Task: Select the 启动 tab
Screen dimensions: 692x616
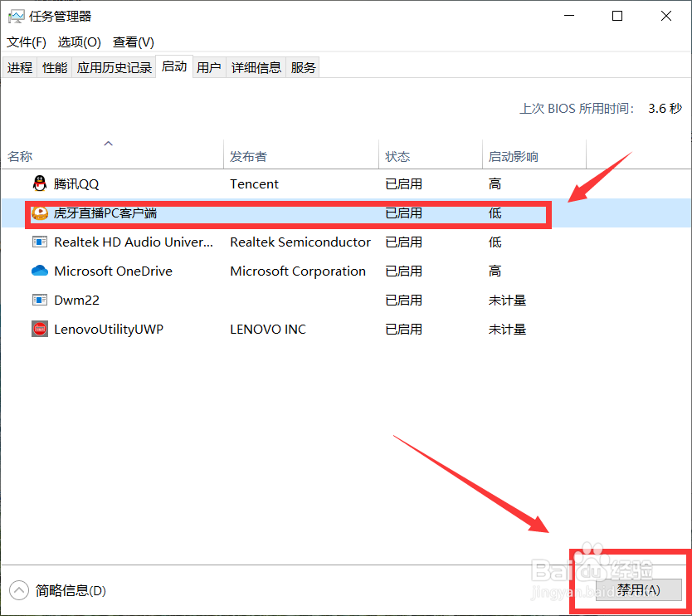Action: (174, 66)
